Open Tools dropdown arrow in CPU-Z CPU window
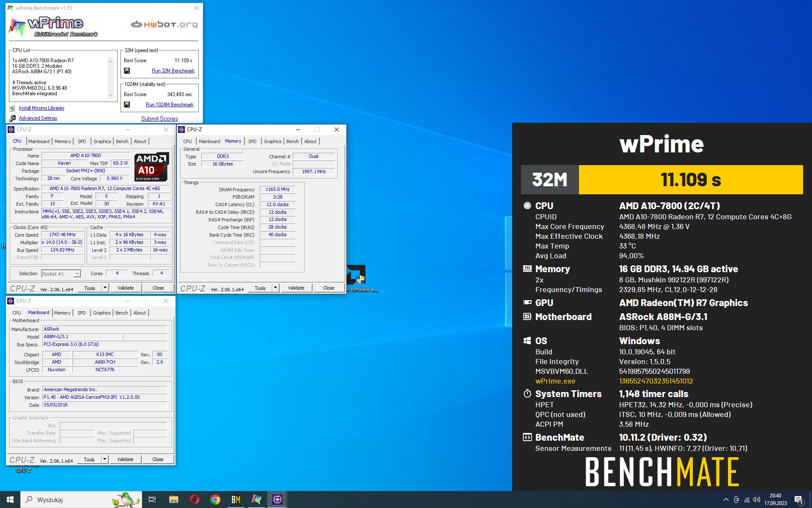This screenshot has height=508, width=812. pyautogui.click(x=105, y=288)
